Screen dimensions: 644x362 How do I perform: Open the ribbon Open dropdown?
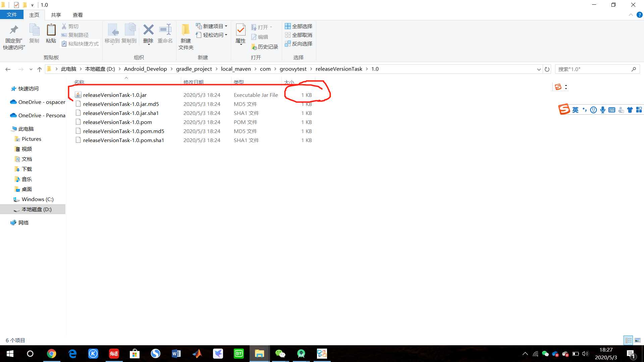click(x=262, y=27)
